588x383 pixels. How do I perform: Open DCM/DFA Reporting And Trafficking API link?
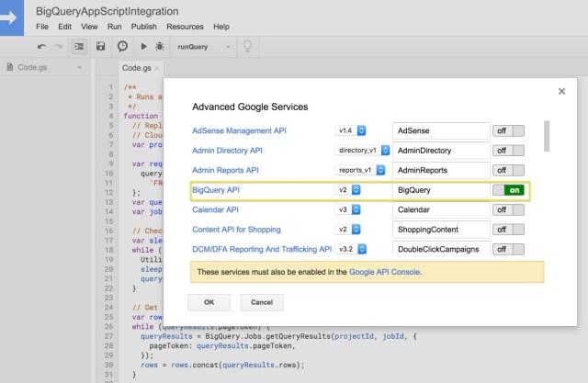click(x=262, y=249)
